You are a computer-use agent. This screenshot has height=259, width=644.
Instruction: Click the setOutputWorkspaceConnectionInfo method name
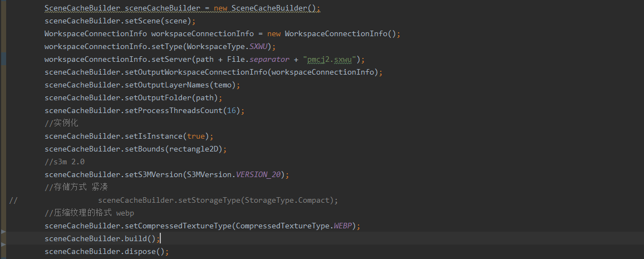[x=195, y=72]
